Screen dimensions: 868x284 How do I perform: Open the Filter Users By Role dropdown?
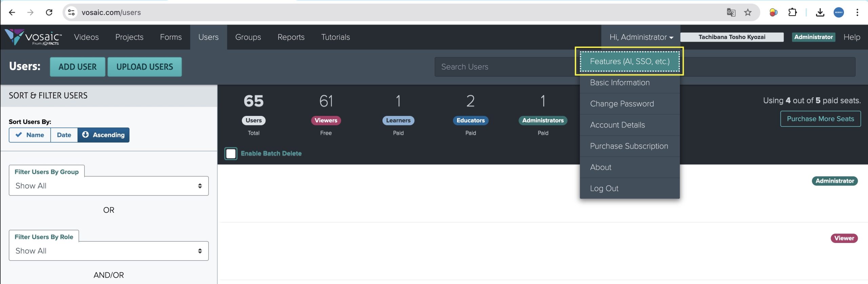click(x=108, y=251)
